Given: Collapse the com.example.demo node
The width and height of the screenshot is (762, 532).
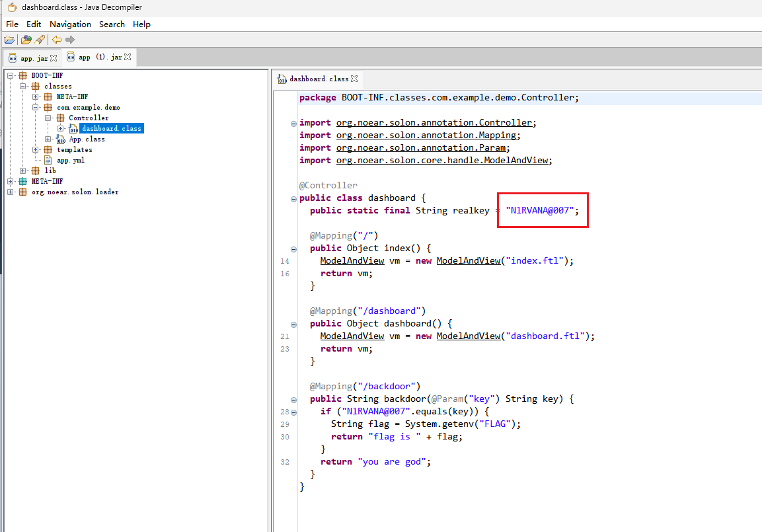Looking at the screenshot, I should pyautogui.click(x=36, y=107).
